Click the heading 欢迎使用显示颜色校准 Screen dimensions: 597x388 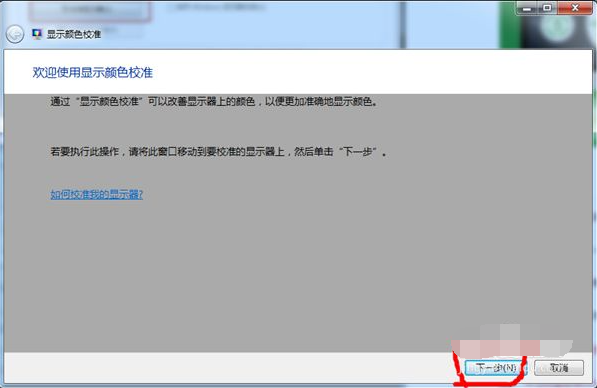tap(93, 72)
